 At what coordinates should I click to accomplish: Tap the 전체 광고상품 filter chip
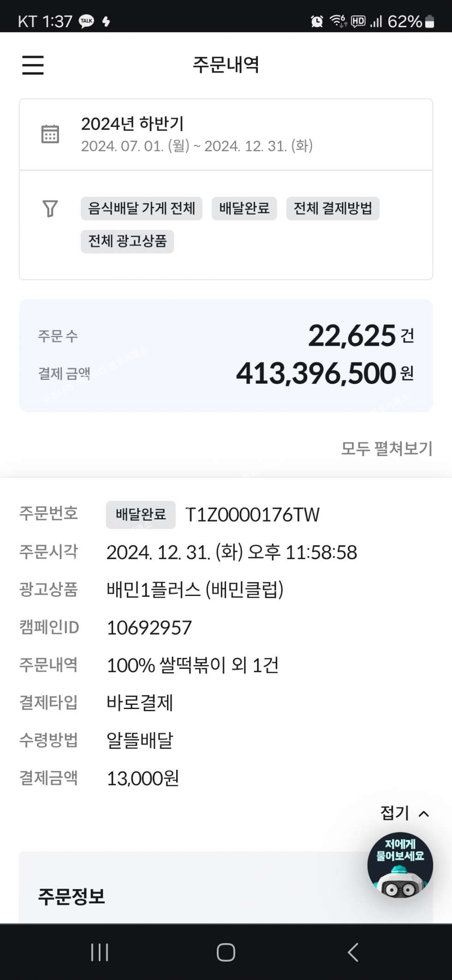127,241
